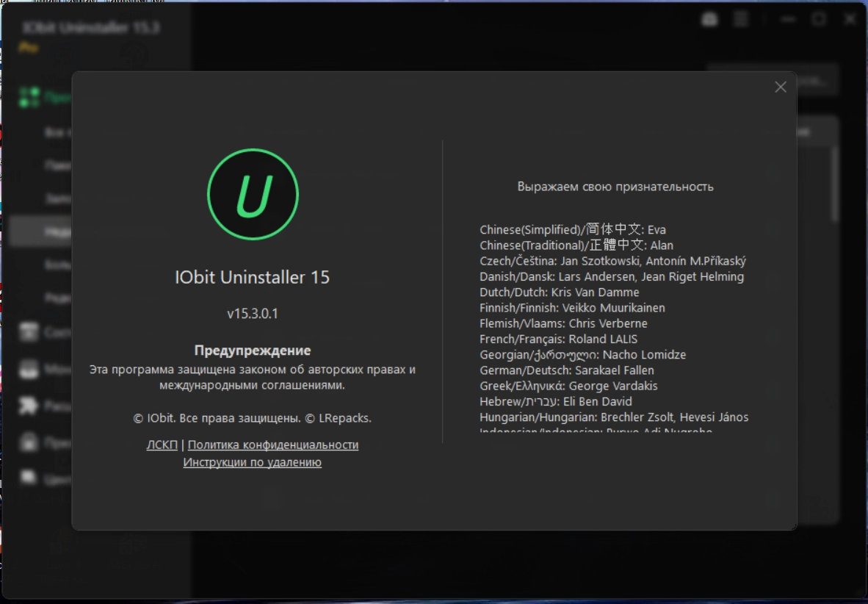Click the IObit Uninstaller 15 product name
Screen dimensions: 868x604
pyautogui.click(x=253, y=277)
